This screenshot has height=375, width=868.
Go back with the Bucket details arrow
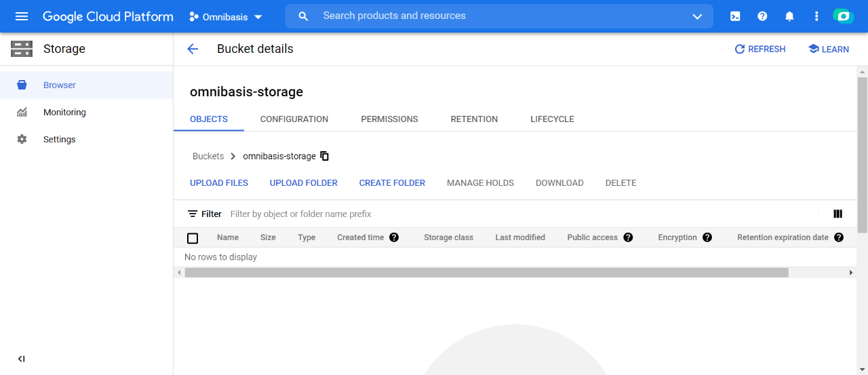click(x=193, y=49)
